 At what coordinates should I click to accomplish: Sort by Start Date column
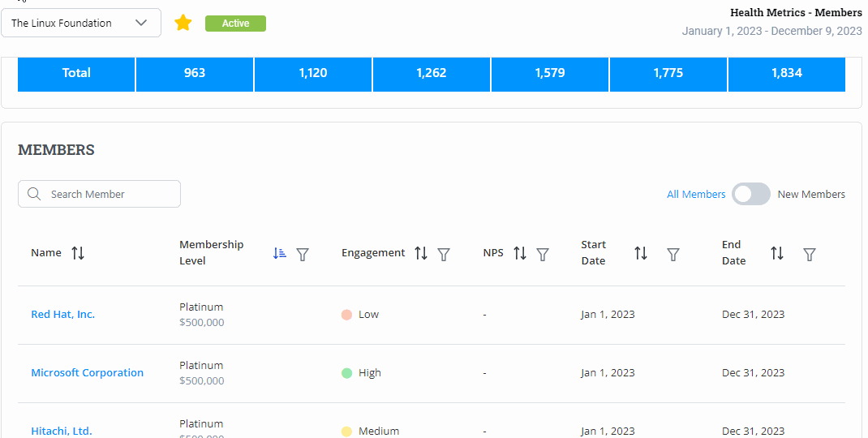tap(641, 254)
